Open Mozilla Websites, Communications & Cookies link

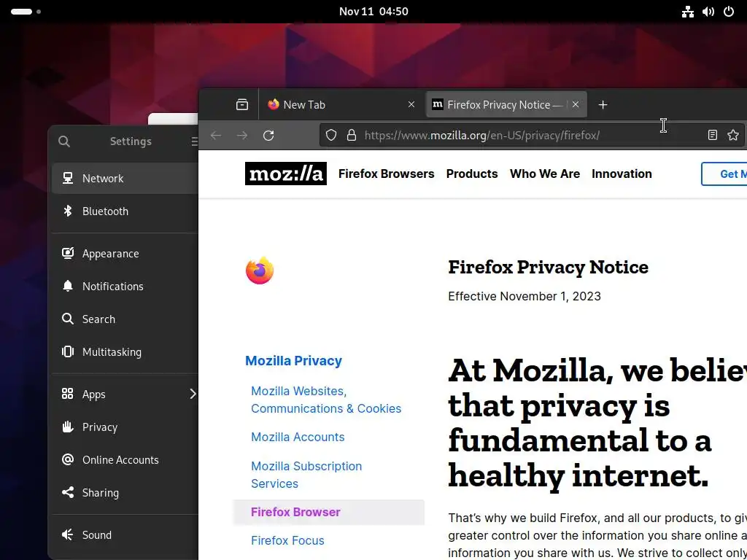(326, 400)
